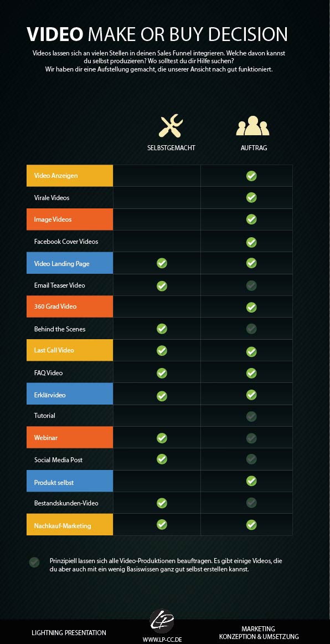Click the orange Image Videos label

[x=70, y=219]
